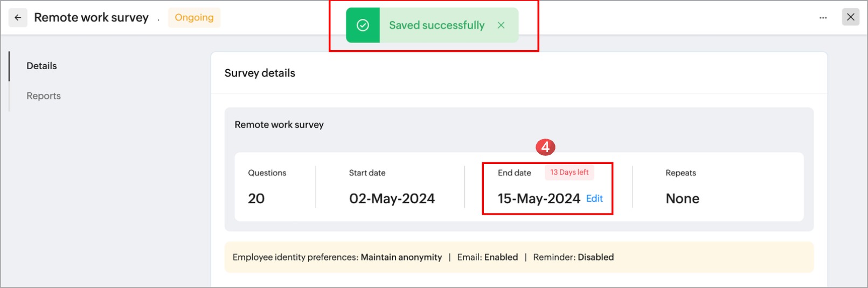
Task: Close the survey panel with the X button
Action: [x=851, y=17]
